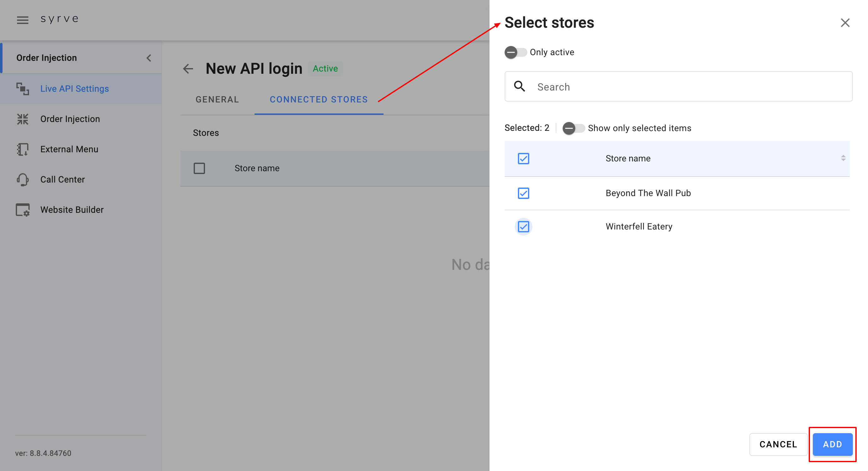
Task: Open the Connected Stores tab
Action: [x=319, y=99]
